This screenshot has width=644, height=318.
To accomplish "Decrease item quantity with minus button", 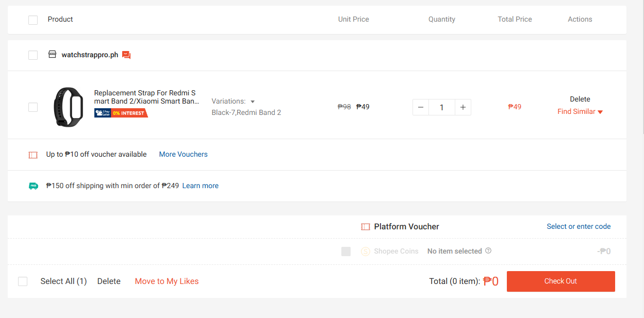I will pos(421,107).
